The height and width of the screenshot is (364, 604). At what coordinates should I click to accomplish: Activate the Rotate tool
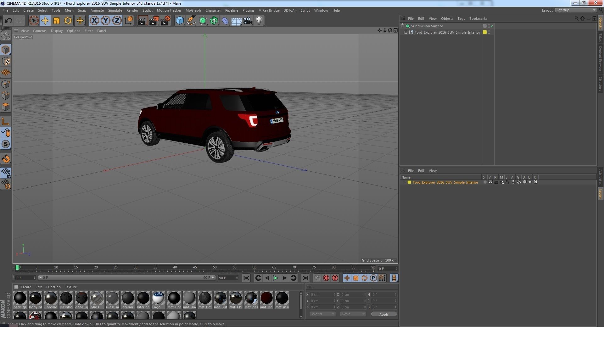[x=68, y=21]
